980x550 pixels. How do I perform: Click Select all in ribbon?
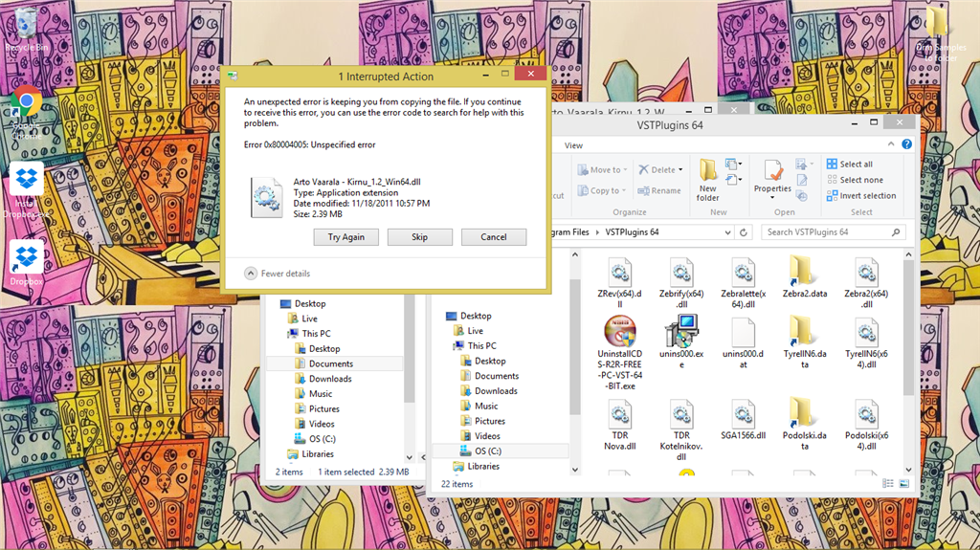tap(850, 164)
